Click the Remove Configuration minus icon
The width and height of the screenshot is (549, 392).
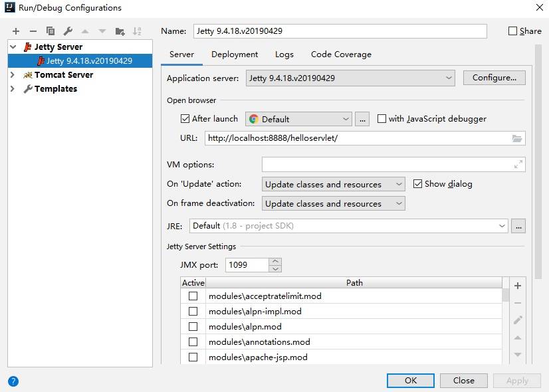click(33, 31)
